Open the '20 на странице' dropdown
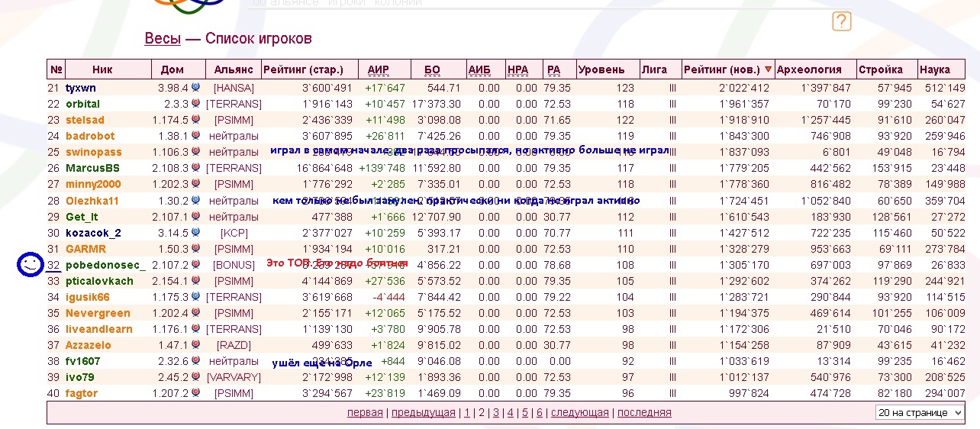The image size is (980, 429). (920, 412)
